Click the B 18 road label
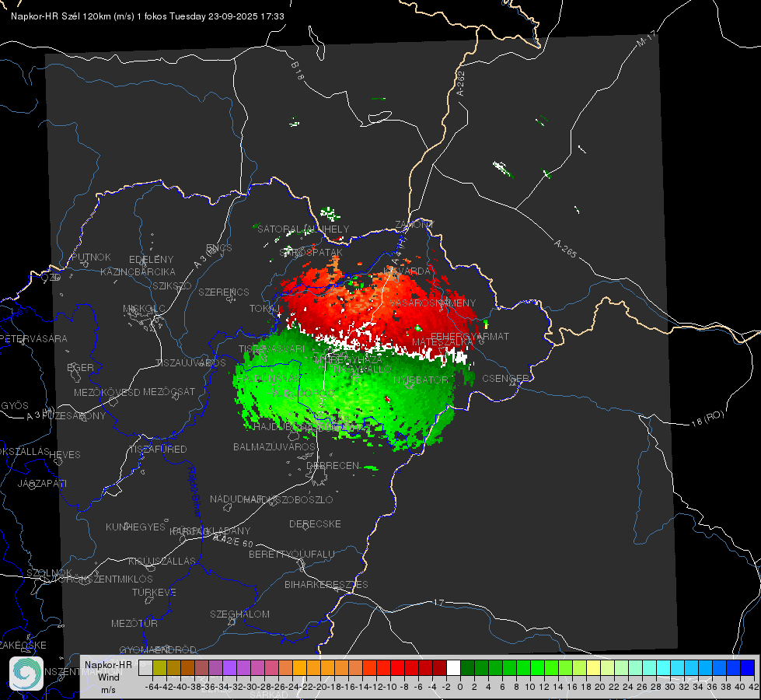Viewport: 761px width, 700px height. (298, 71)
